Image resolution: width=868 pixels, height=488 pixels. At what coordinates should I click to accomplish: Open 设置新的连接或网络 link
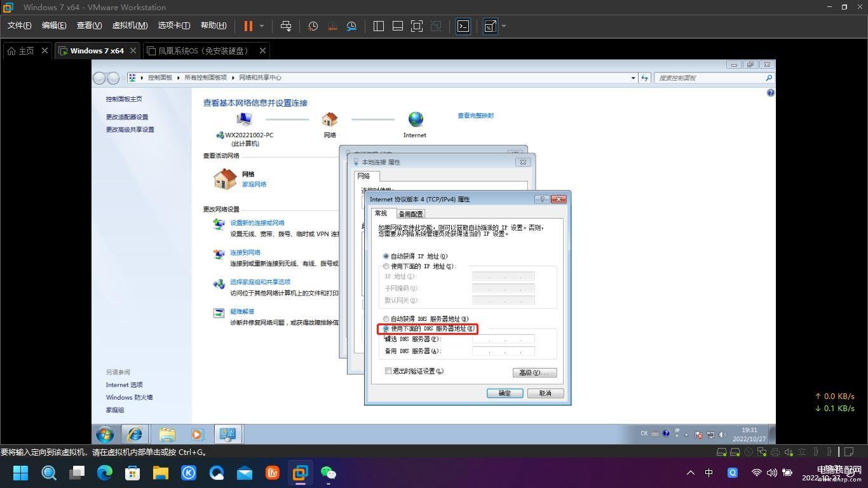pos(257,223)
